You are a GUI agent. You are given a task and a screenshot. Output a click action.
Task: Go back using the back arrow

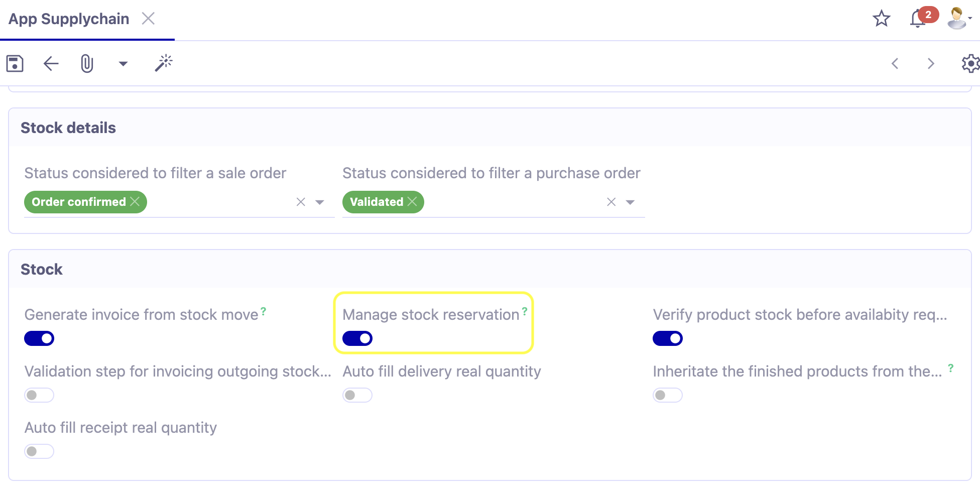(x=50, y=63)
